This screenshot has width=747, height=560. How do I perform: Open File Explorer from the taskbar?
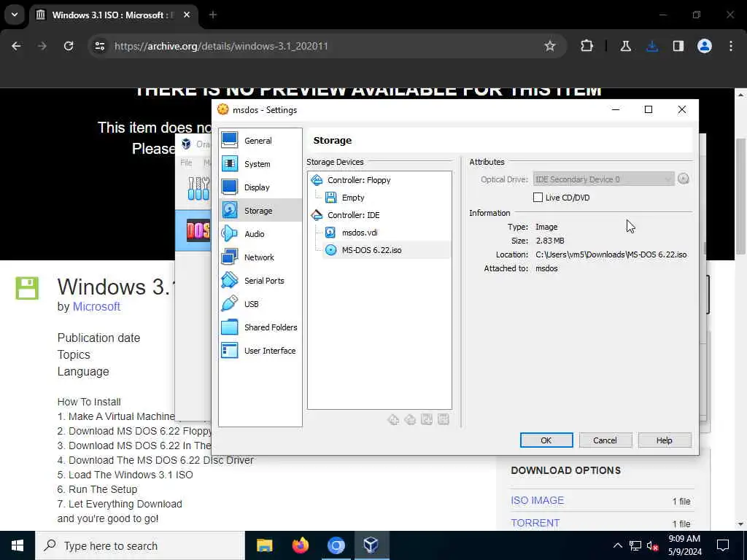[264, 545]
